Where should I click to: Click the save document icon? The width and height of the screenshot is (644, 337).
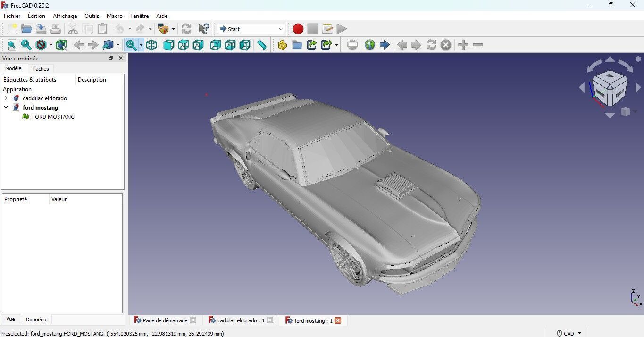point(41,29)
